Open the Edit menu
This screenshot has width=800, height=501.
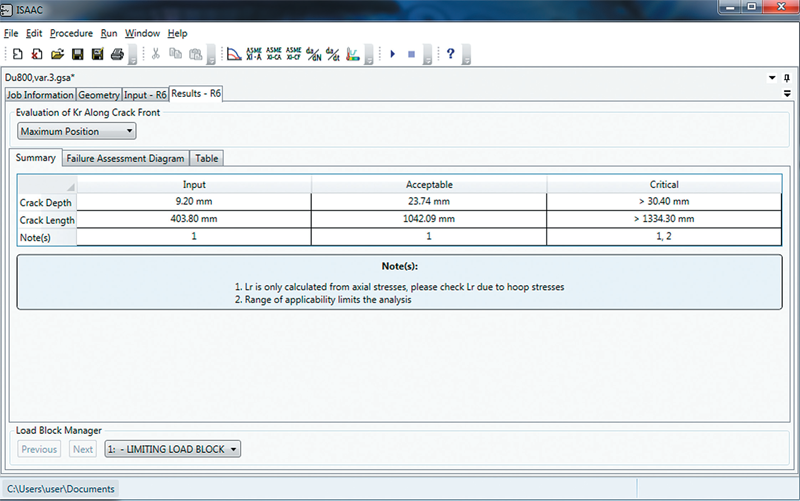click(x=34, y=33)
